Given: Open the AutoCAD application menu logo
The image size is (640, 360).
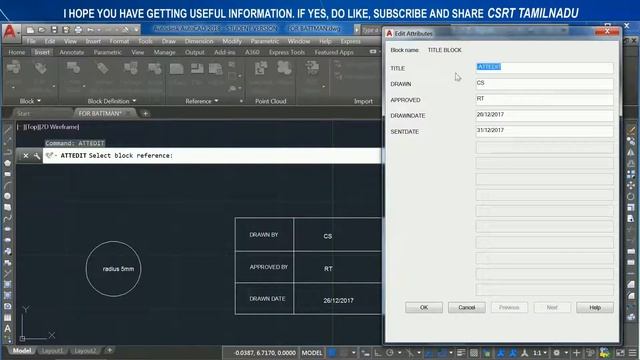Looking at the screenshot, I should (x=10, y=33).
